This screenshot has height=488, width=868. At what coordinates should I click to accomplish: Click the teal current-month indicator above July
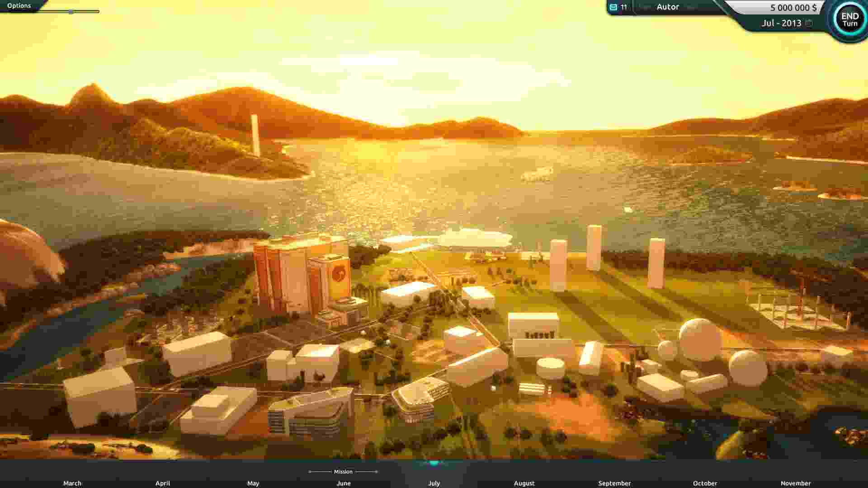434,463
